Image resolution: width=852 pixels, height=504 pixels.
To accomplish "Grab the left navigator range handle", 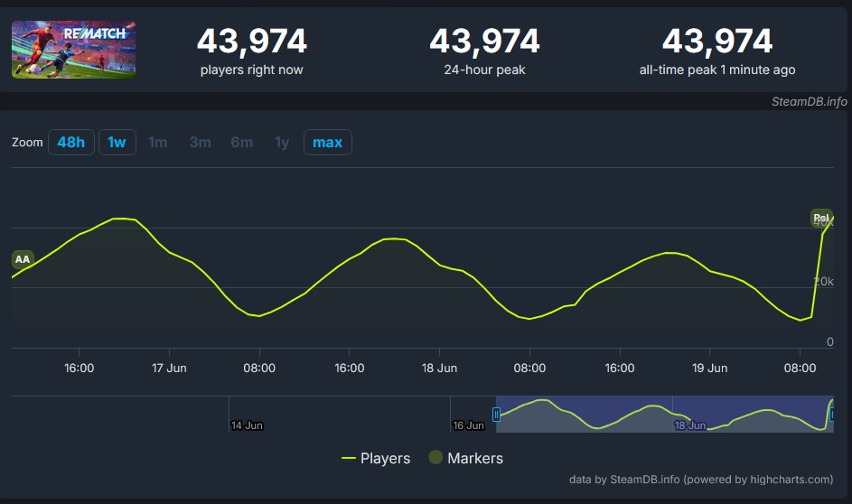I will (496, 415).
